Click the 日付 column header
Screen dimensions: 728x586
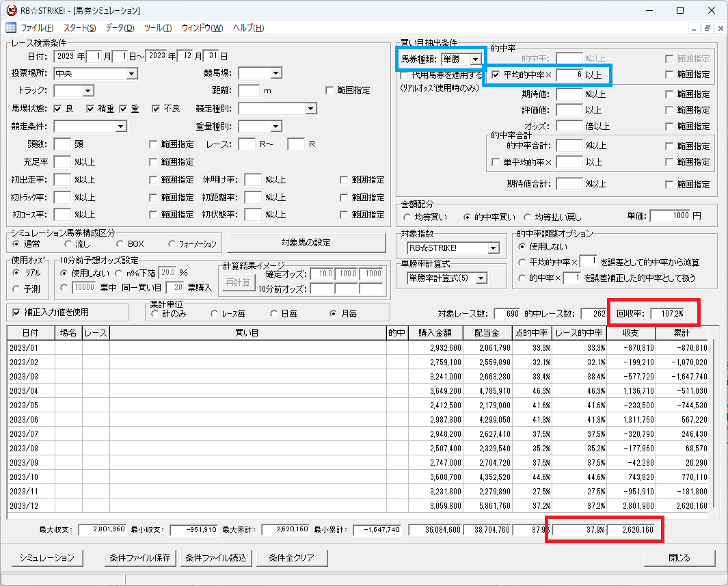[31, 333]
